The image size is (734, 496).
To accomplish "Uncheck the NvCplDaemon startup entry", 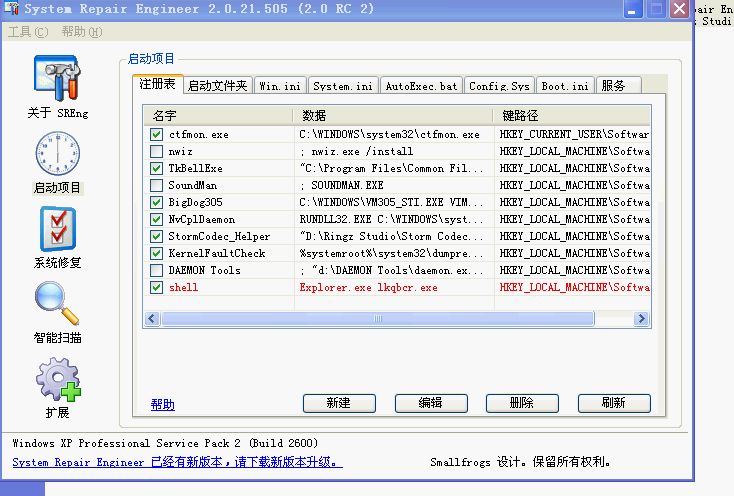I will point(156,219).
